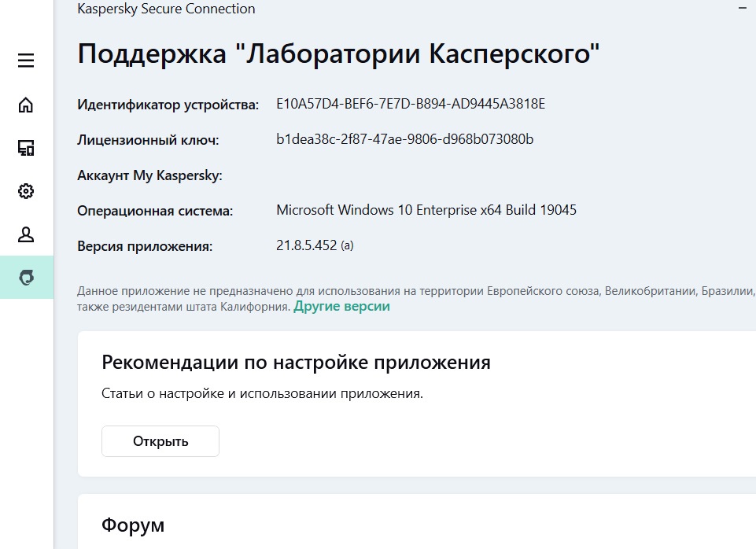
Task: Minimize the Kaspersky Secure Connection window
Action: pos(743,8)
